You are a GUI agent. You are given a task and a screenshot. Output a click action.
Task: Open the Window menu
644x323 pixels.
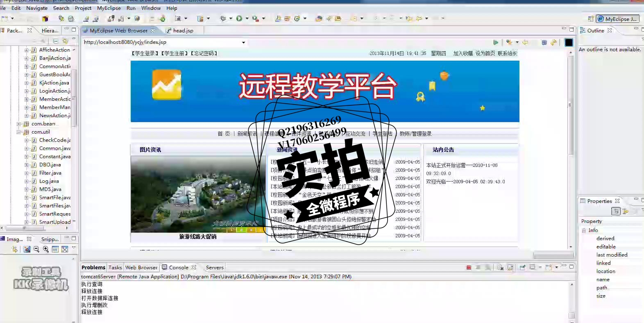[x=151, y=8]
